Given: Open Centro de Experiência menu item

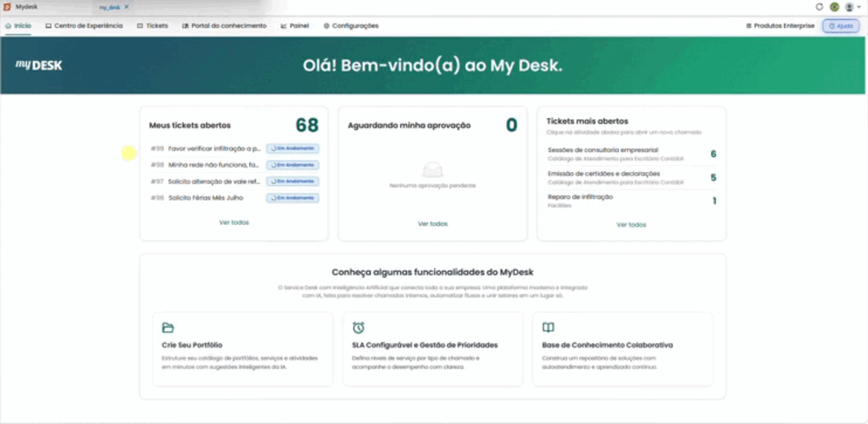Looking at the screenshot, I should pyautogui.click(x=84, y=25).
